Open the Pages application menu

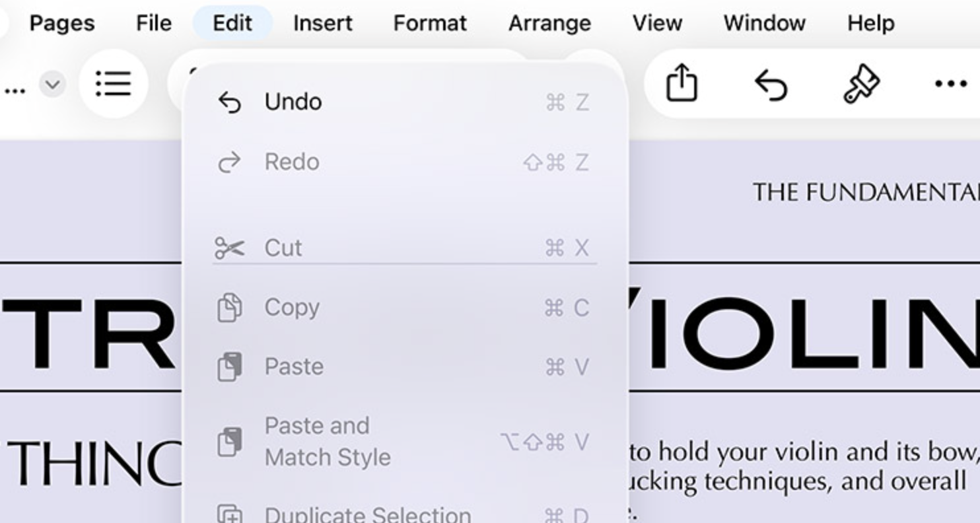[x=62, y=23]
